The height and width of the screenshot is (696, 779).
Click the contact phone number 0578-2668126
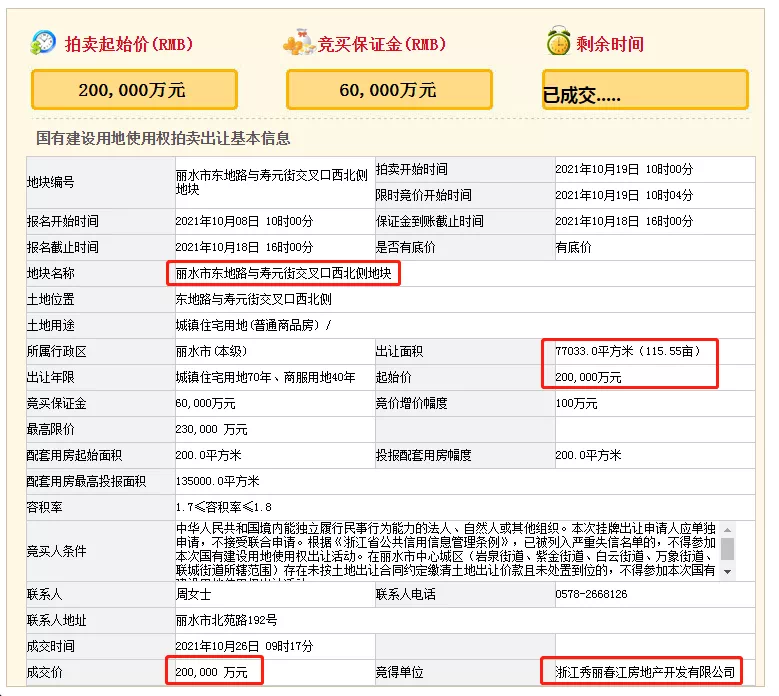point(591,594)
